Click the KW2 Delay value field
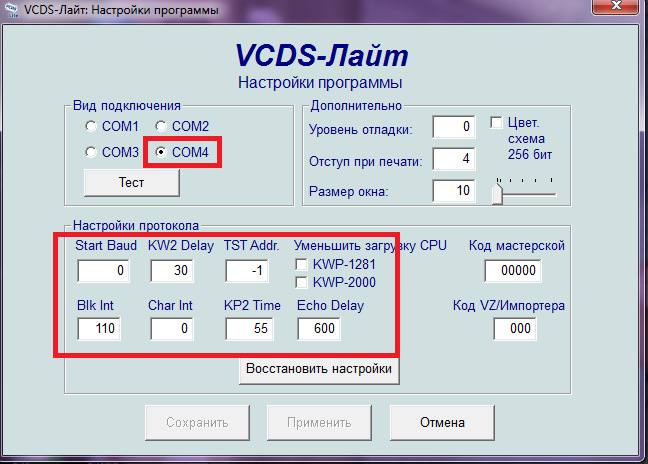This screenshot has width=648, height=464. pos(172,271)
